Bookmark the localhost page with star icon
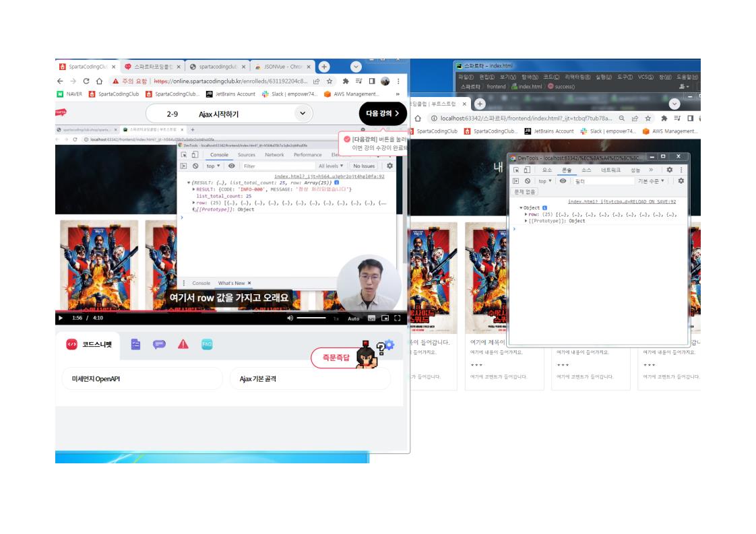Image resolution: width=756 pixels, height=534 pixels. point(648,118)
